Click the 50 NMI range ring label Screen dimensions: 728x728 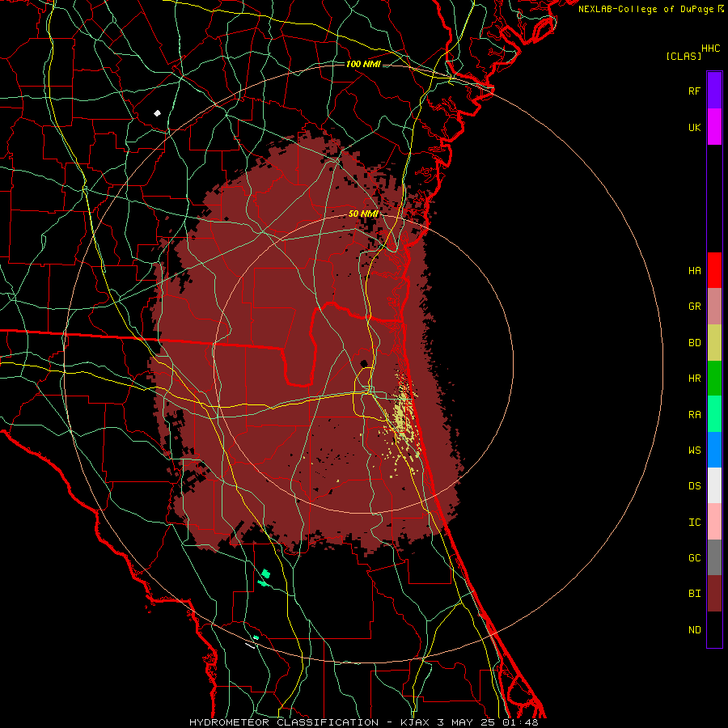pyautogui.click(x=363, y=214)
